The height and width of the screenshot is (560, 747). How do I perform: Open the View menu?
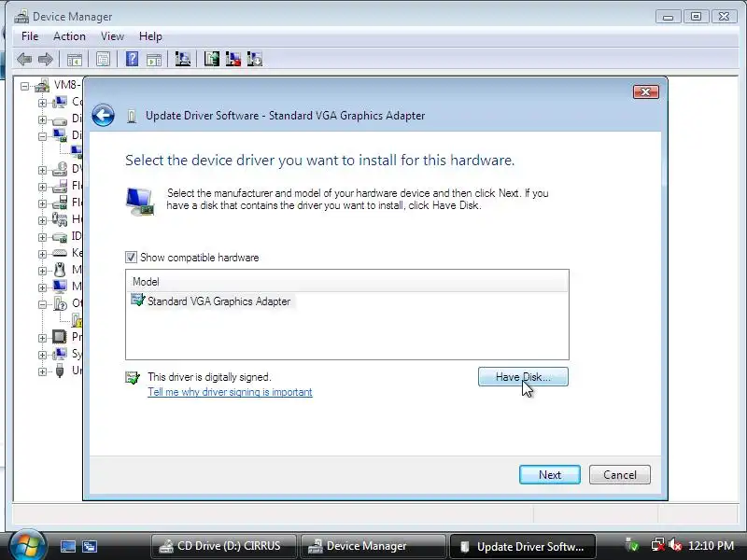(x=112, y=36)
